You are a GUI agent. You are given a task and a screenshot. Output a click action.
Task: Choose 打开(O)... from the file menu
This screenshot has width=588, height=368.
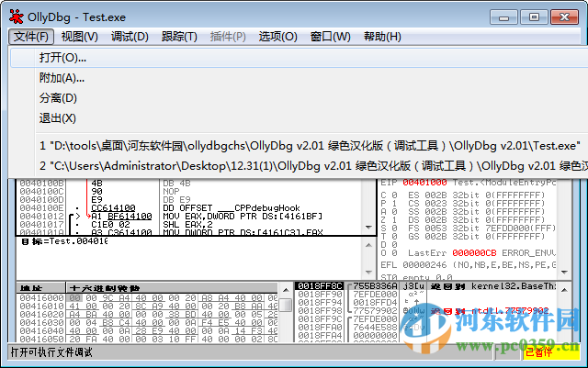coord(300,58)
